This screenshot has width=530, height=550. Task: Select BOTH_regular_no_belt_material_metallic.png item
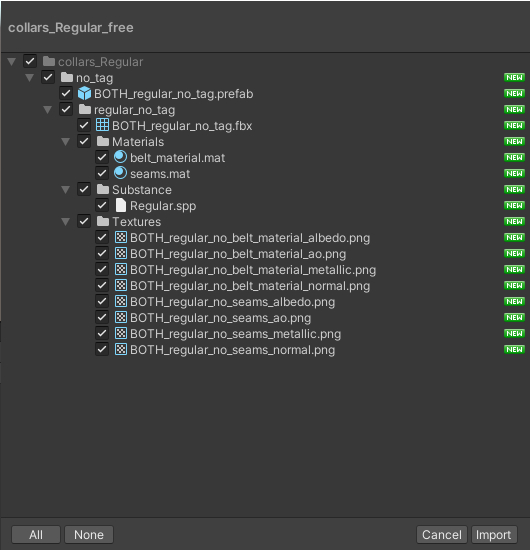pyautogui.click(x=253, y=270)
